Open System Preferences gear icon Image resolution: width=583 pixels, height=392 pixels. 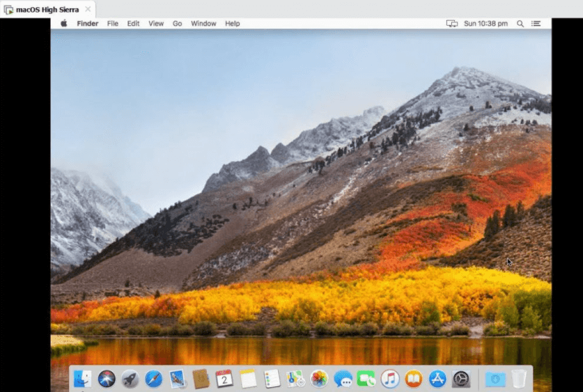(461, 379)
